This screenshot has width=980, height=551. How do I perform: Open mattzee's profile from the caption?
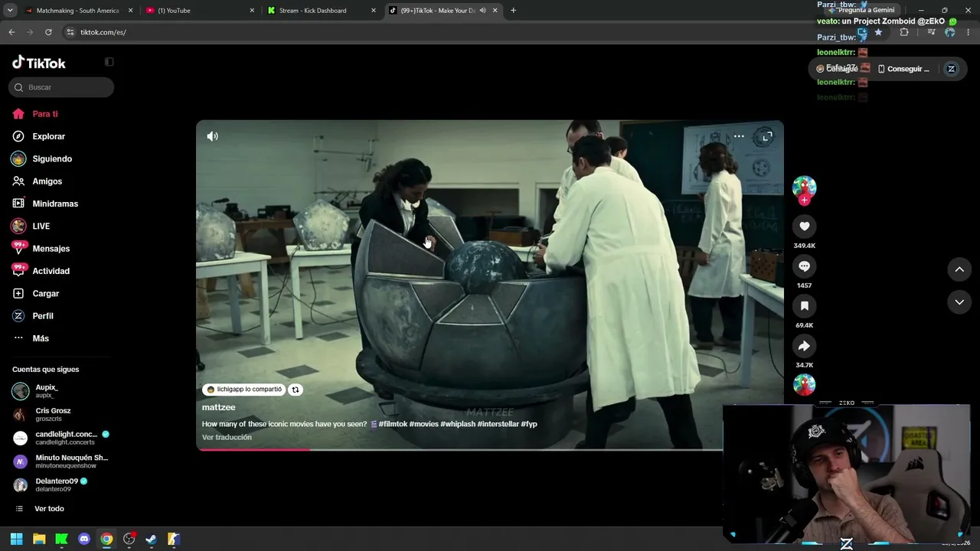point(218,407)
